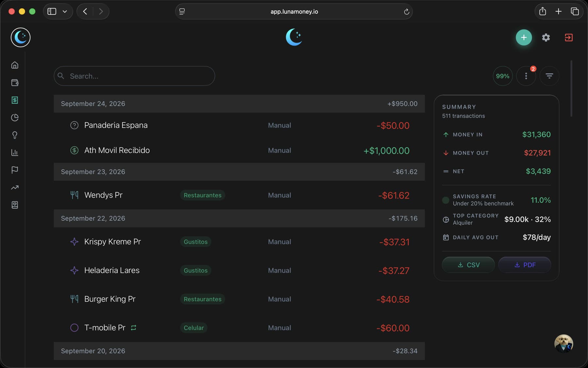588x368 pixels.
Task: Open settings gear icon
Action: click(x=546, y=38)
